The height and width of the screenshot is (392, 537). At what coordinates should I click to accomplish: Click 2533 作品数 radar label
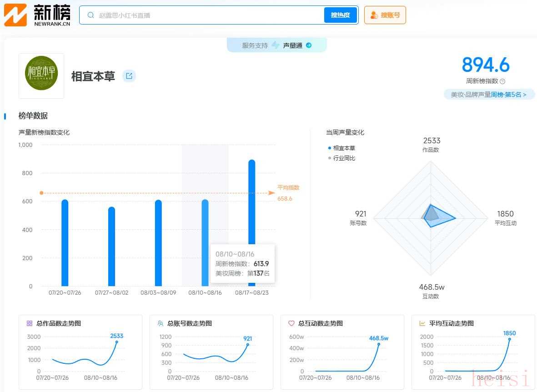tap(431, 145)
